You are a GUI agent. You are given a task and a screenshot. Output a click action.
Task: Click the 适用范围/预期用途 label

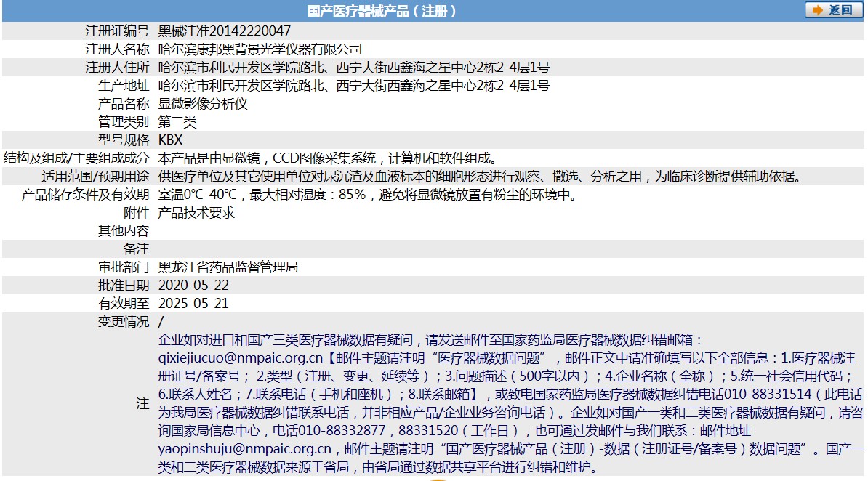tap(95, 177)
